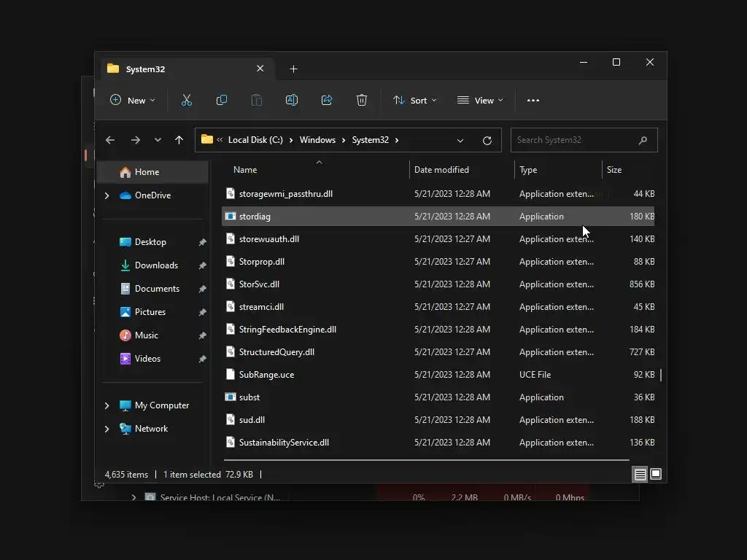Expand address bar history dropdown
Image resolution: width=747 pixels, height=560 pixels.
pos(460,141)
